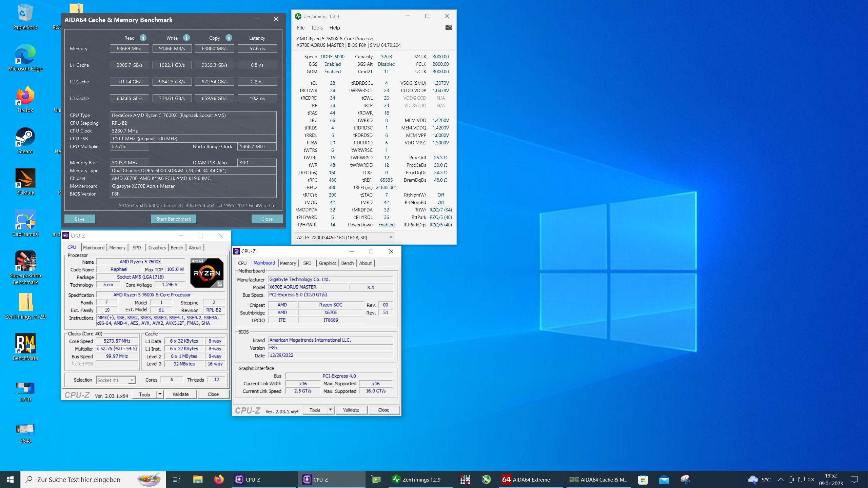The image size is (868, 488).
Task: Open Graphics tab in right CPU-Z window
Action: pyautogui.click(x=328, y=263)
